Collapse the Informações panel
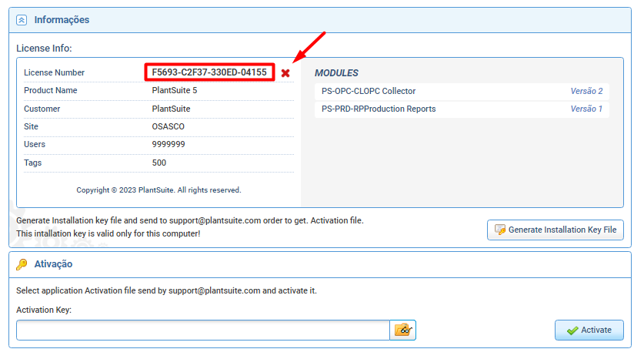 click(22, 20)
